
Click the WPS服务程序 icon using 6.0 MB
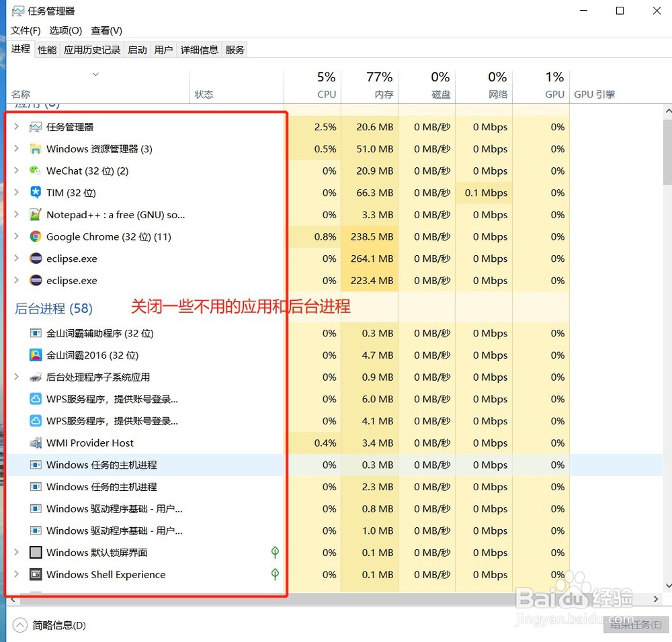36,399
